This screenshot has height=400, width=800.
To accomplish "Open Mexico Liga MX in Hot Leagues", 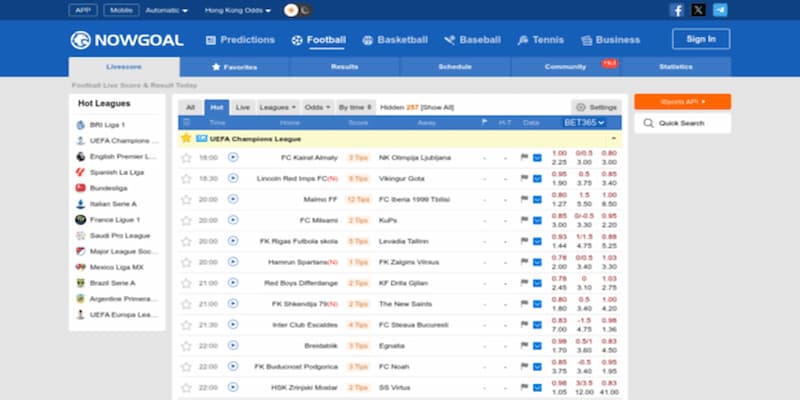I will (x=117, y=267).
